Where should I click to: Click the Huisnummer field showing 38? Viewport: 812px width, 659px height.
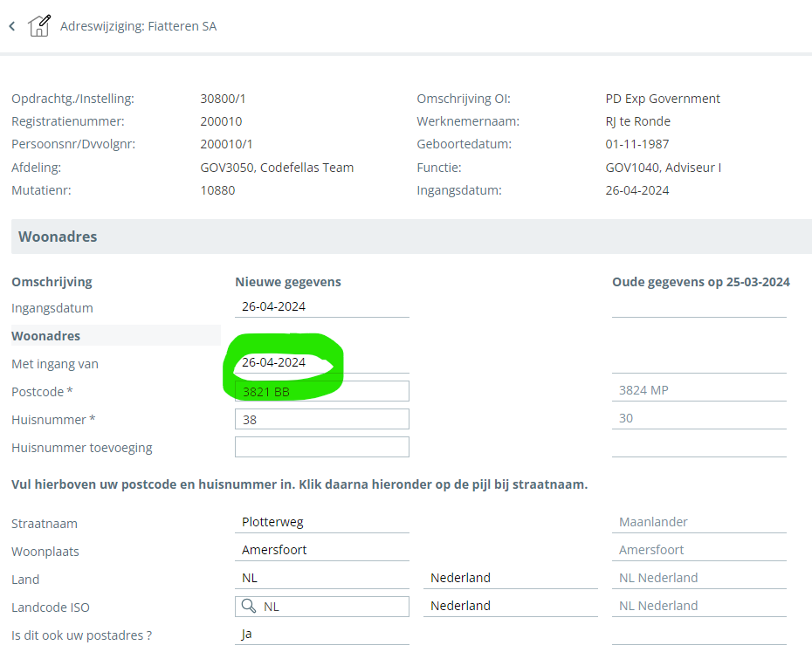pos(321,419)
